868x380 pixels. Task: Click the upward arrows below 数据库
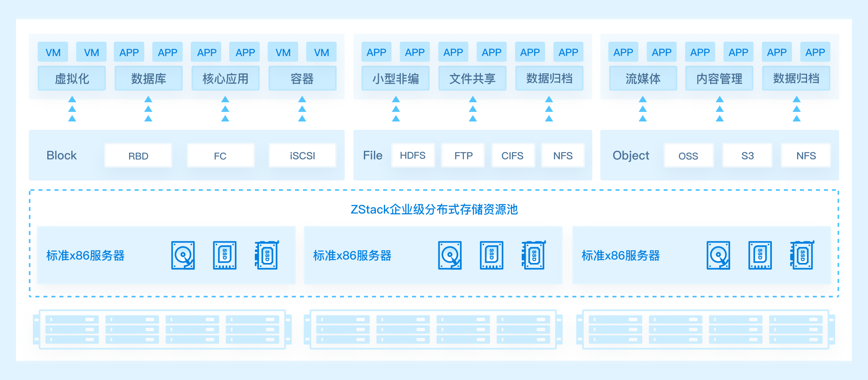(148, 109)
